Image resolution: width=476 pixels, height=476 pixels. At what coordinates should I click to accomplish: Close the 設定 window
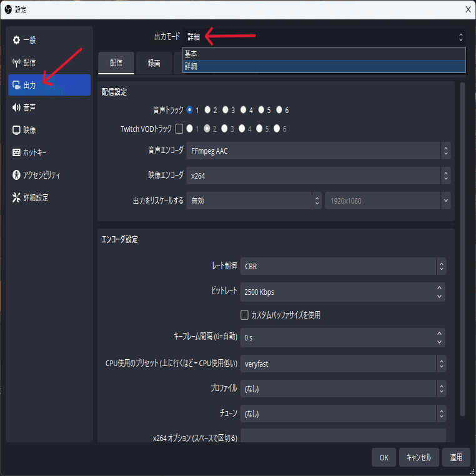tap(468, 9)
